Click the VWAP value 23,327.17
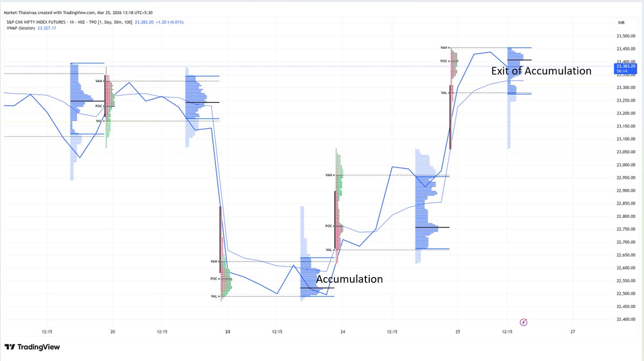This screenshot has height=361, width=644. click(x=47, y=28)
